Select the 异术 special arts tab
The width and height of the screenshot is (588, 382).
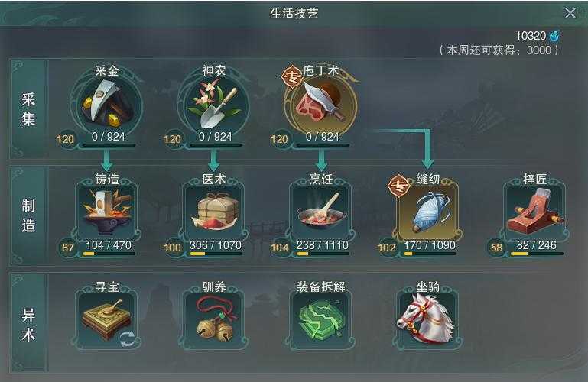click(28, 325)
